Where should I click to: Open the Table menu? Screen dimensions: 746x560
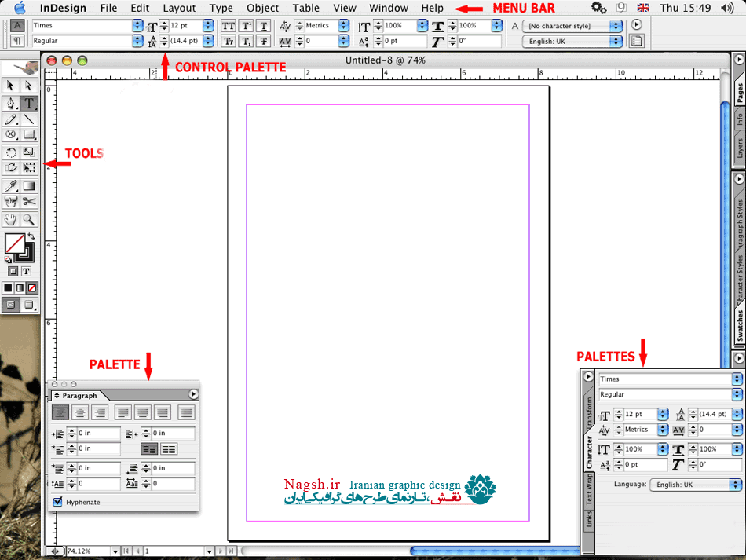coord(306,8)
